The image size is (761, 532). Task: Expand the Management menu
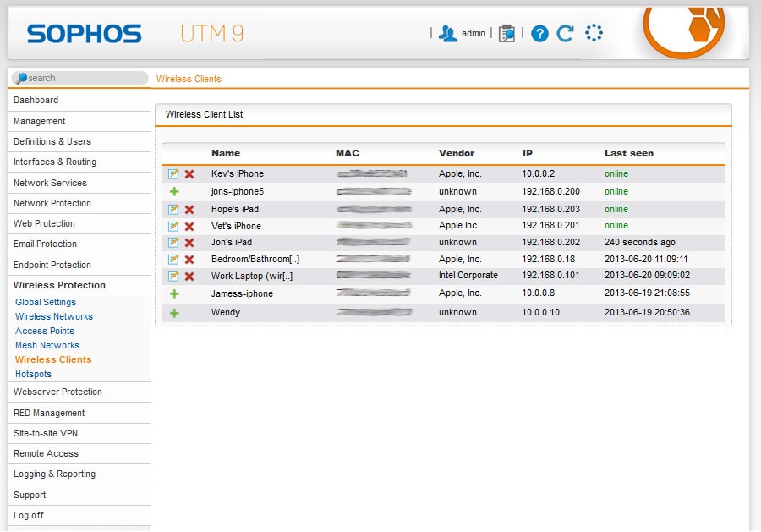(79, 121)
